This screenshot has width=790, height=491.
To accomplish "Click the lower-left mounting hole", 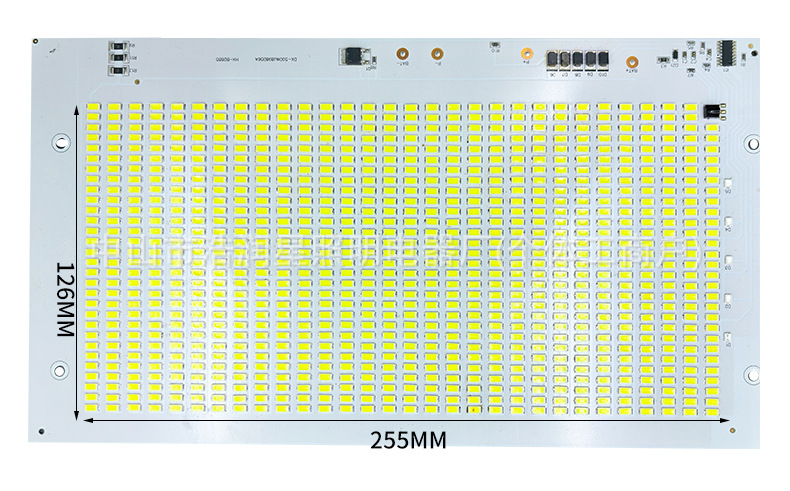I will coord(60,372).
